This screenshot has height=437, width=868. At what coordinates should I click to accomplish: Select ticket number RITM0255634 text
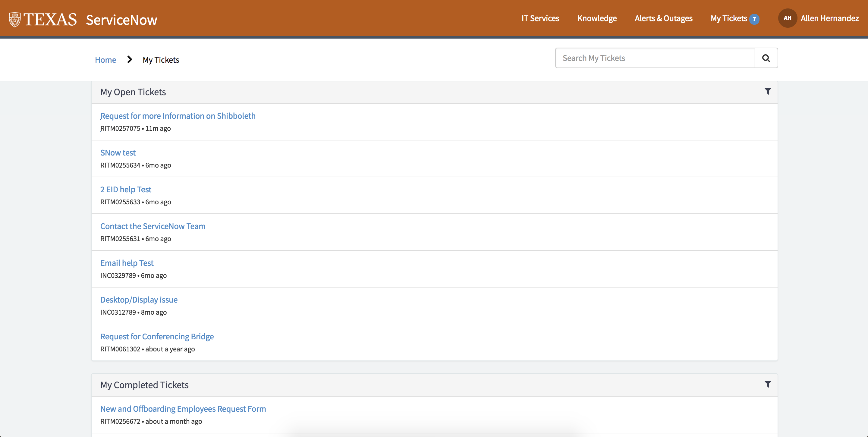pos(120,165)
